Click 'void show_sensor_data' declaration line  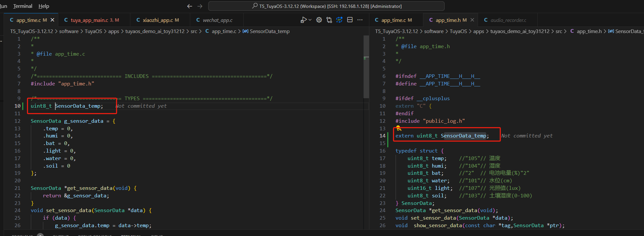coord(480,226)
